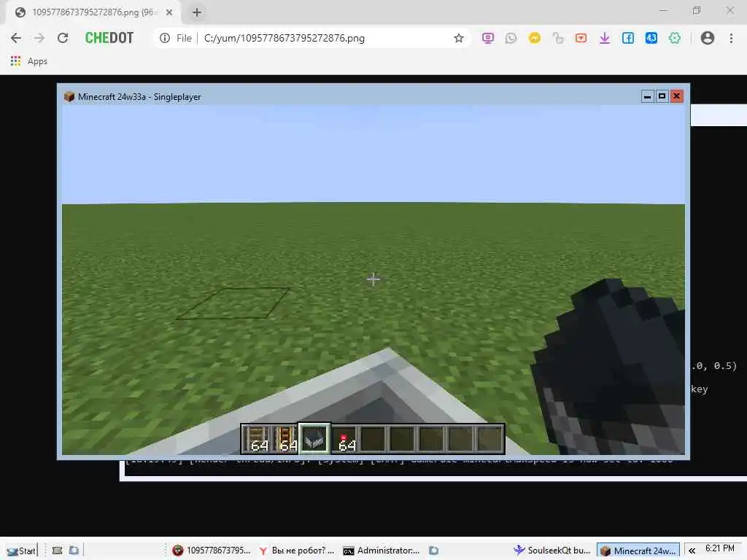This screenshot has width=747, height=560.
Task: Expand hidden tray icons chevron
Action: pos(692,551)
